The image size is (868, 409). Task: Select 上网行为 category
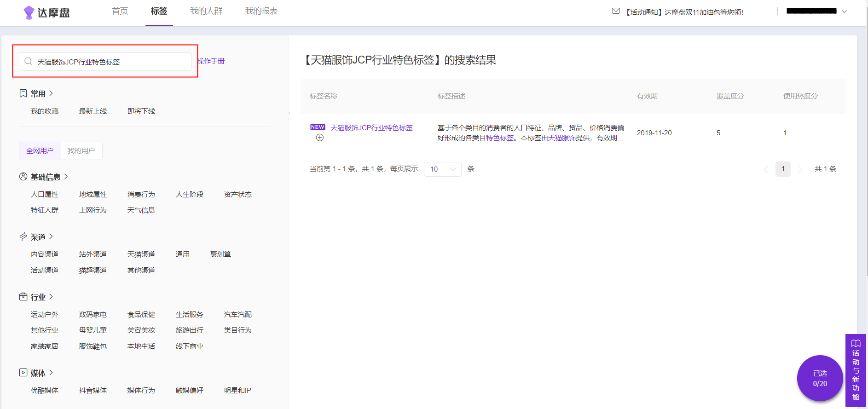[93, 210]
